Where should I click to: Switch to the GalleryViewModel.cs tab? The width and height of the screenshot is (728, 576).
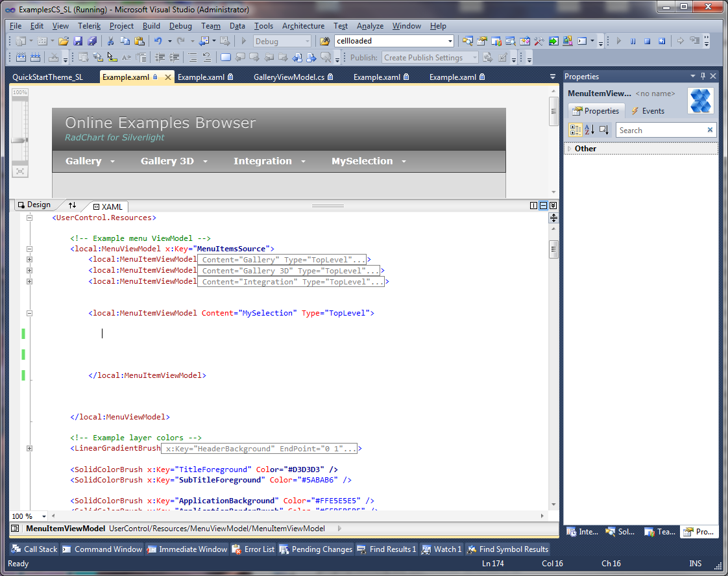[x=293, y=77]
